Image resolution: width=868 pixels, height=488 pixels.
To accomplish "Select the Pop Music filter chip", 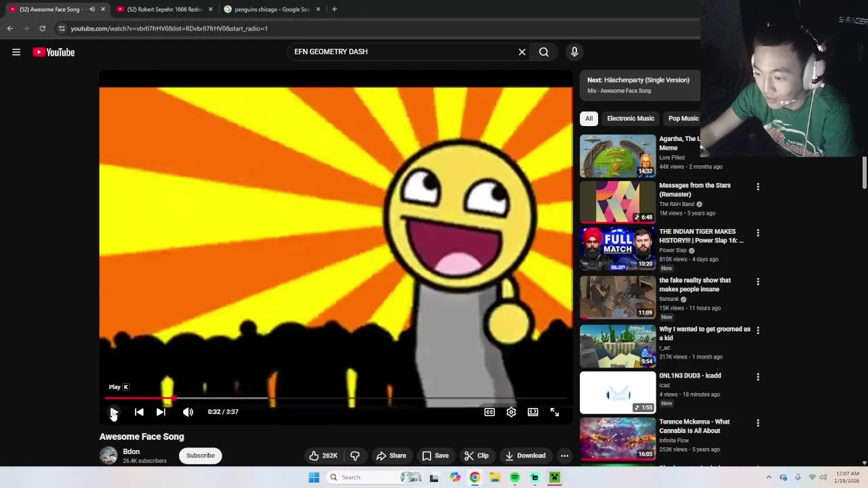I will (684, 119).
